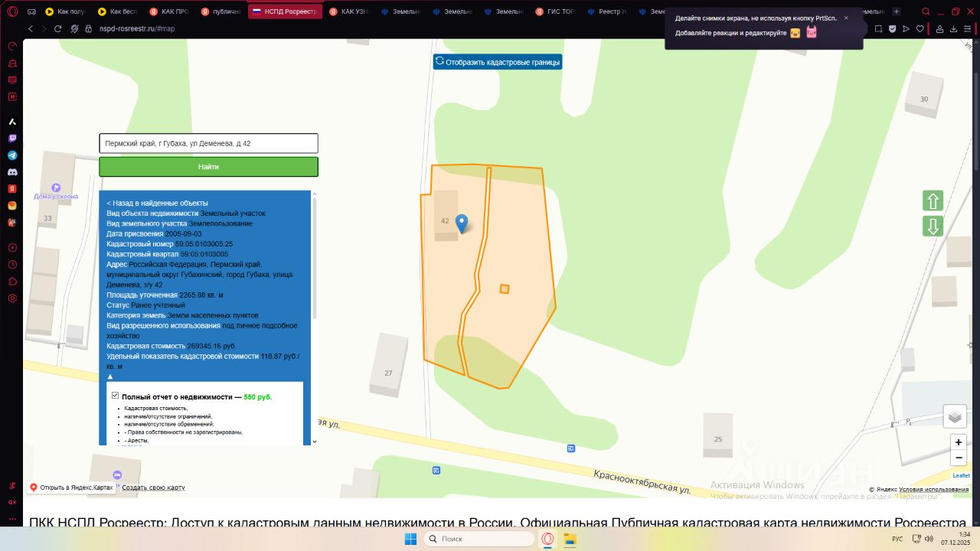Go back to the previous page

point(31,28)
